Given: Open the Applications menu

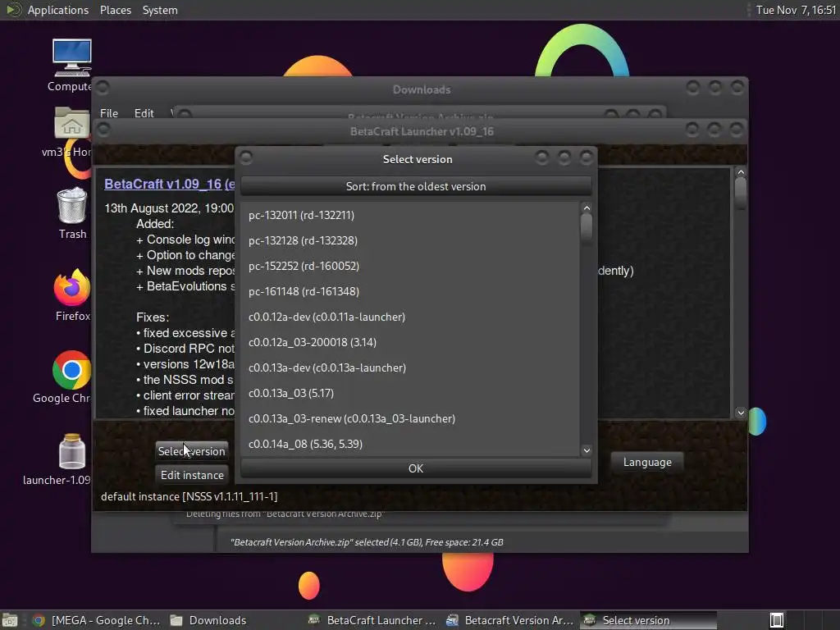Looking at the screenshot, I should click(58, 10).
